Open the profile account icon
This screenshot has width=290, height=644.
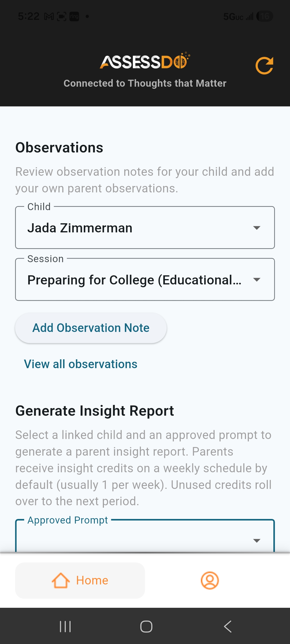[210, 580]
